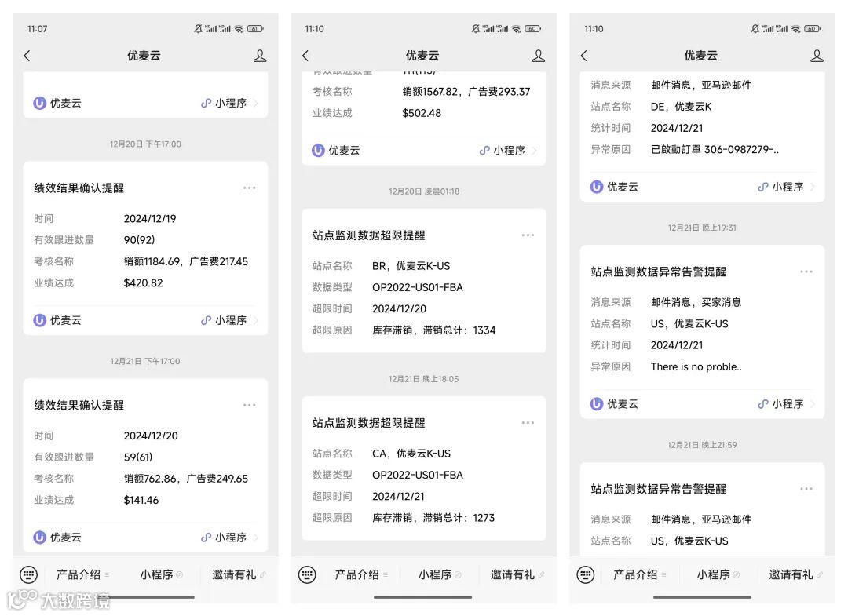The width and height of the screenshot is (848, 616).
Task: Open 小程序 link under the $502.48 card
Action: point(507,150)
